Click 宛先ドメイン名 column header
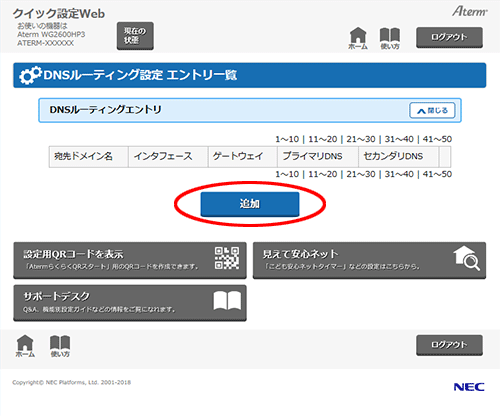The image size is (500, 416). 89,156
